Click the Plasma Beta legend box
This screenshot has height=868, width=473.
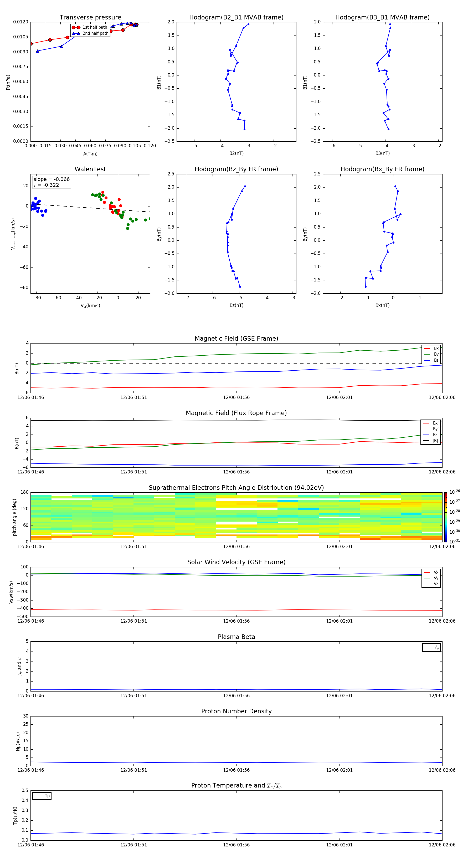(431, 647)
